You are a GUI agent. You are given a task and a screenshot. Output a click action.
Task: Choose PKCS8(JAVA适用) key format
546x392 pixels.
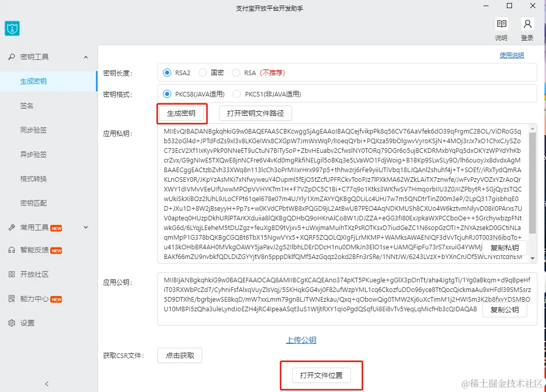click(167, 94)
